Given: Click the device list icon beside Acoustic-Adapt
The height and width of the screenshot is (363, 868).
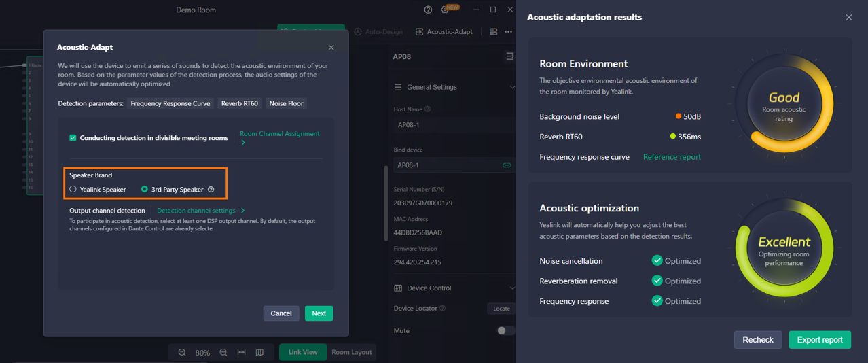Looking at the screenshot, I should click(x=494, y=31).
